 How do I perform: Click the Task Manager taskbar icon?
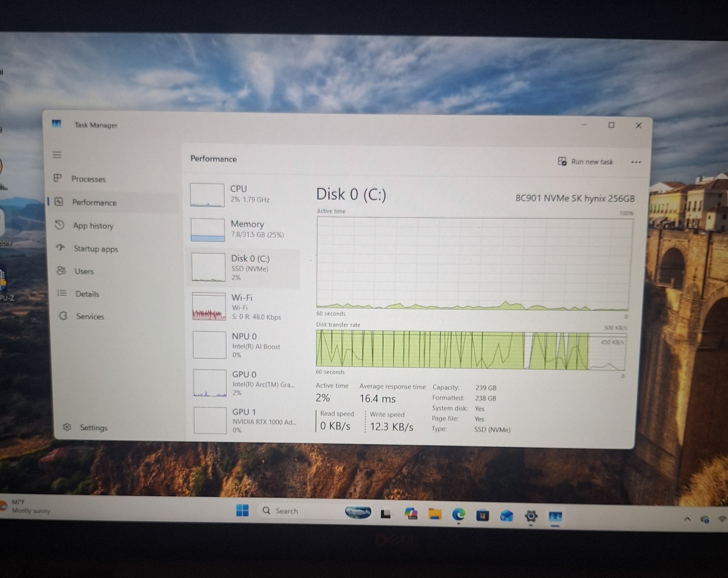[555, 517]
